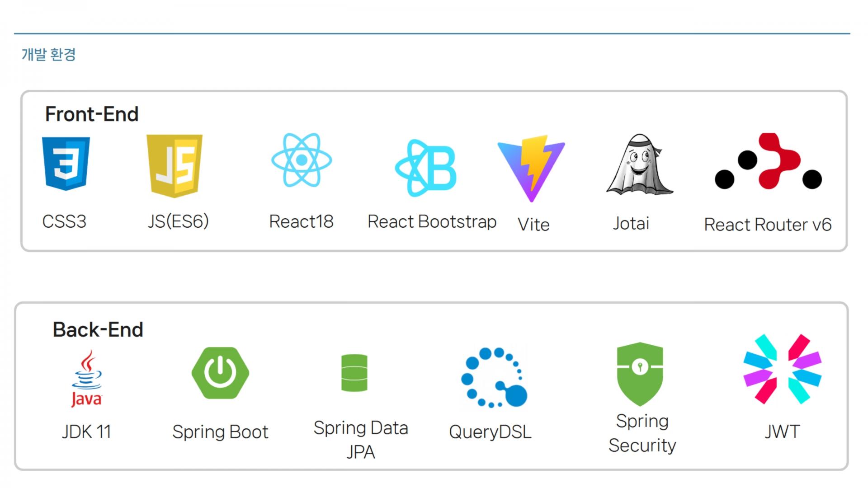Click the React Router logo
868x488 pixels.
point(768,161)
